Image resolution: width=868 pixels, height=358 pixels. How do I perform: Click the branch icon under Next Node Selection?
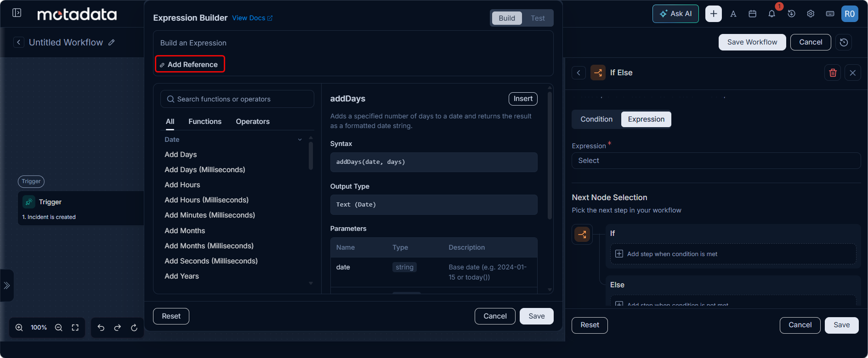[582, 235]
